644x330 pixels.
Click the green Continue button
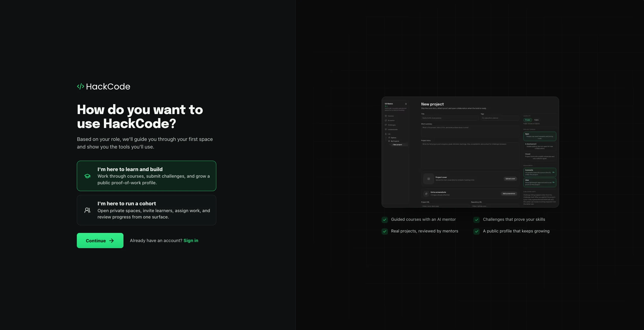100,241
